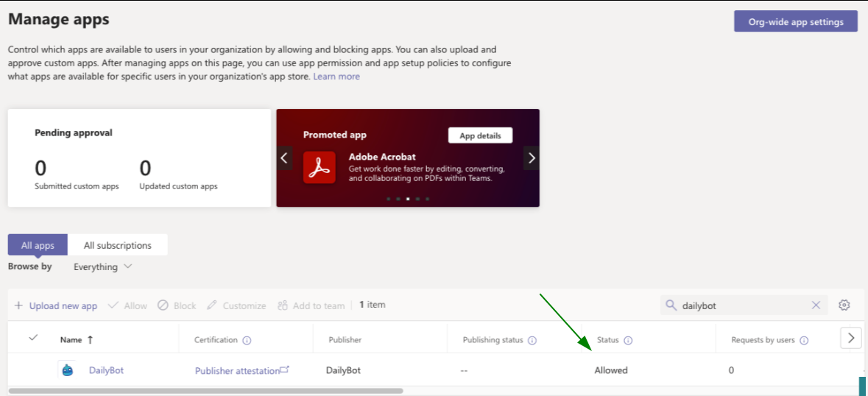Click info icon beside Requests by users

click(804, 340)
